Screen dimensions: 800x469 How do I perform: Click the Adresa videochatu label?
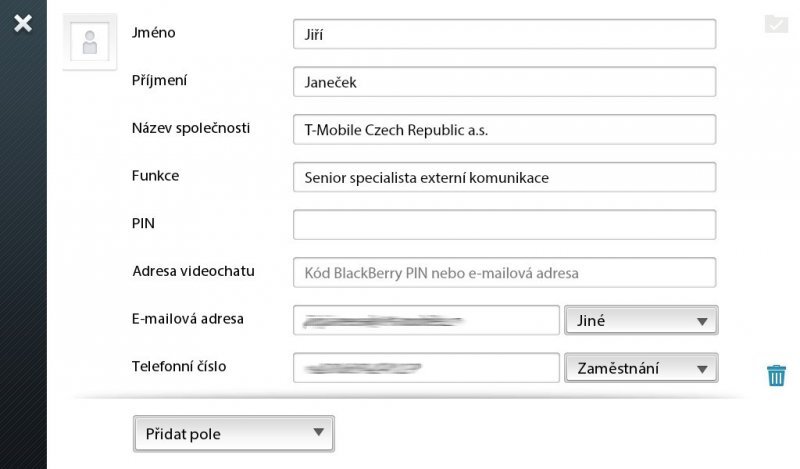coord(191,271)
